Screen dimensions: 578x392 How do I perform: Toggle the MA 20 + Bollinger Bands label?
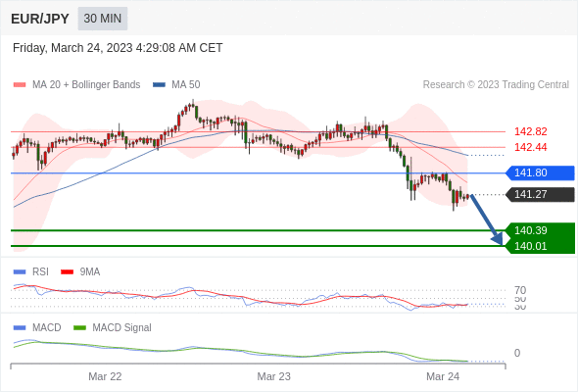(x=86, y=85)
